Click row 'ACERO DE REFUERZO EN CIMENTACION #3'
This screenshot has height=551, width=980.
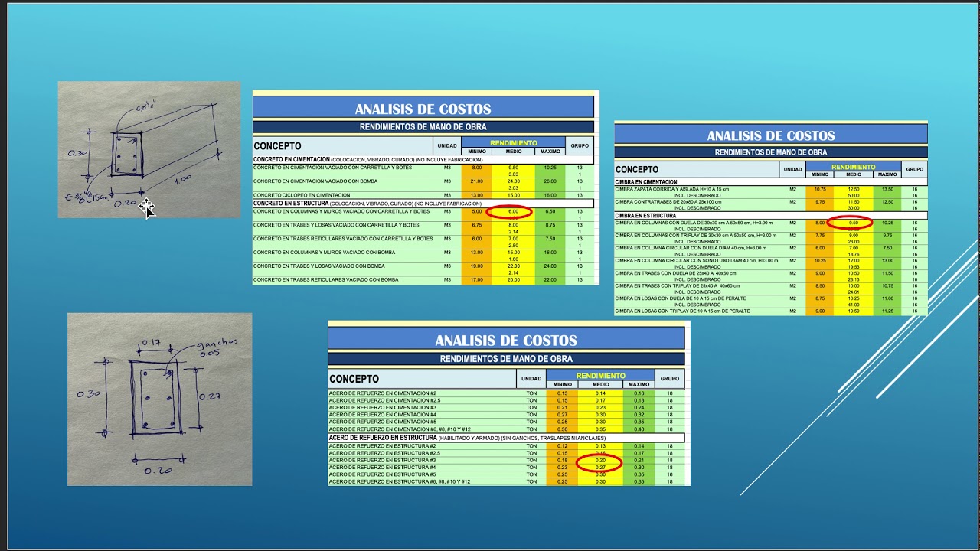[506, 407]
